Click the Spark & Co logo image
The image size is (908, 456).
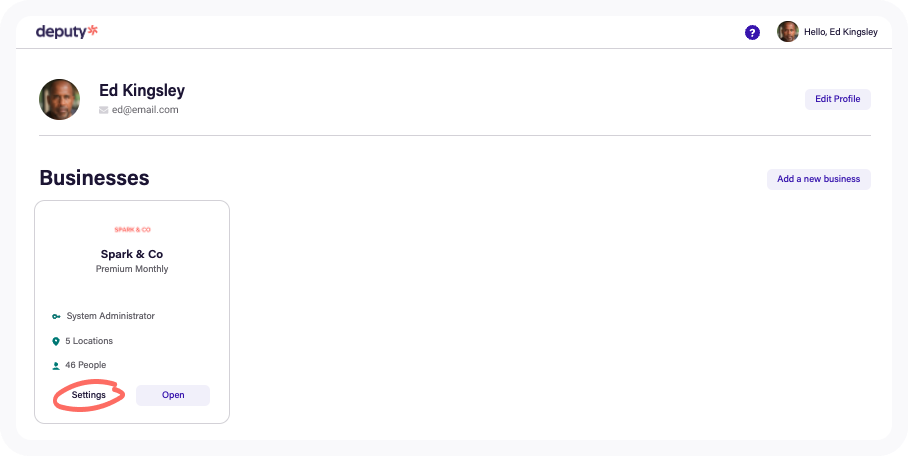pyautogui.click(x=132, y=230)
